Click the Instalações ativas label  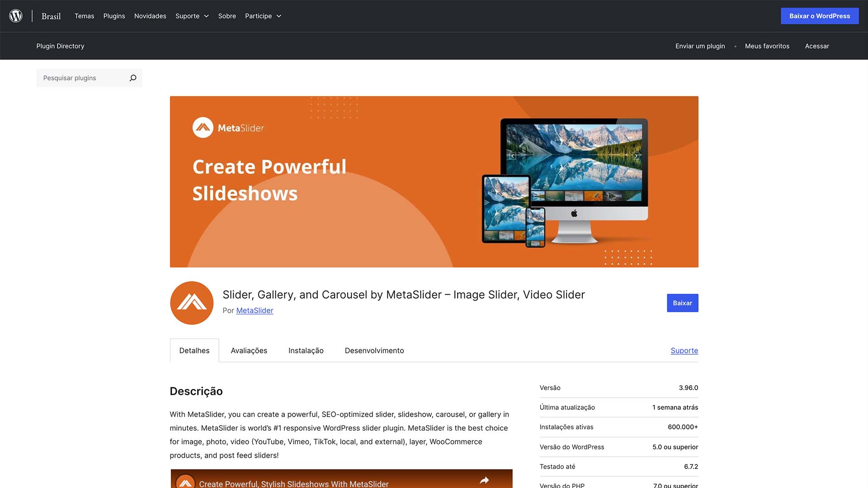pos(566,427)
